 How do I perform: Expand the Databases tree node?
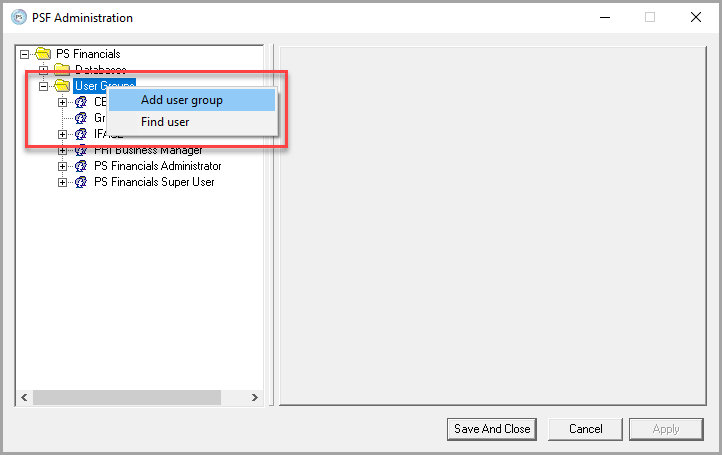tap(44, 70)
